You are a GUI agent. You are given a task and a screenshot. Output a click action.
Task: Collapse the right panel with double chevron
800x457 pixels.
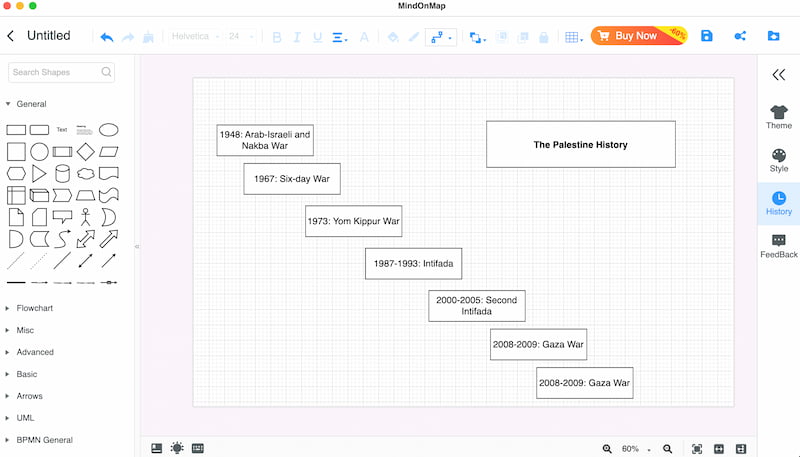click(x=779, y=75)
